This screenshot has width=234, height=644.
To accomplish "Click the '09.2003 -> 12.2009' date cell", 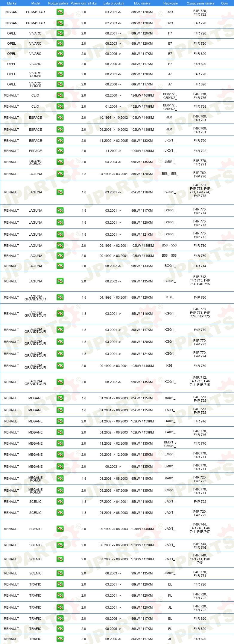I will [114, 455].
